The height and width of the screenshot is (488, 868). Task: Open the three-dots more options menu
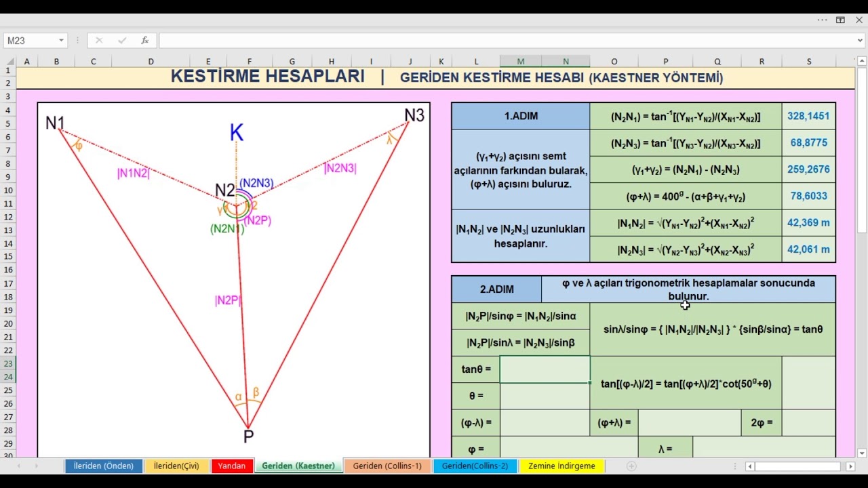click(823, 20)
